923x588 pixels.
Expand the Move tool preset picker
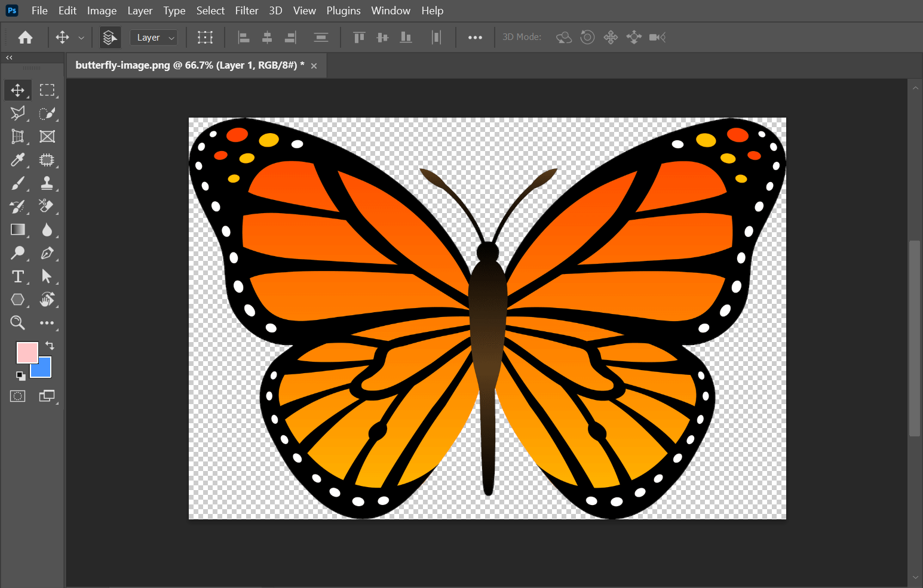(x=81, y=38)
